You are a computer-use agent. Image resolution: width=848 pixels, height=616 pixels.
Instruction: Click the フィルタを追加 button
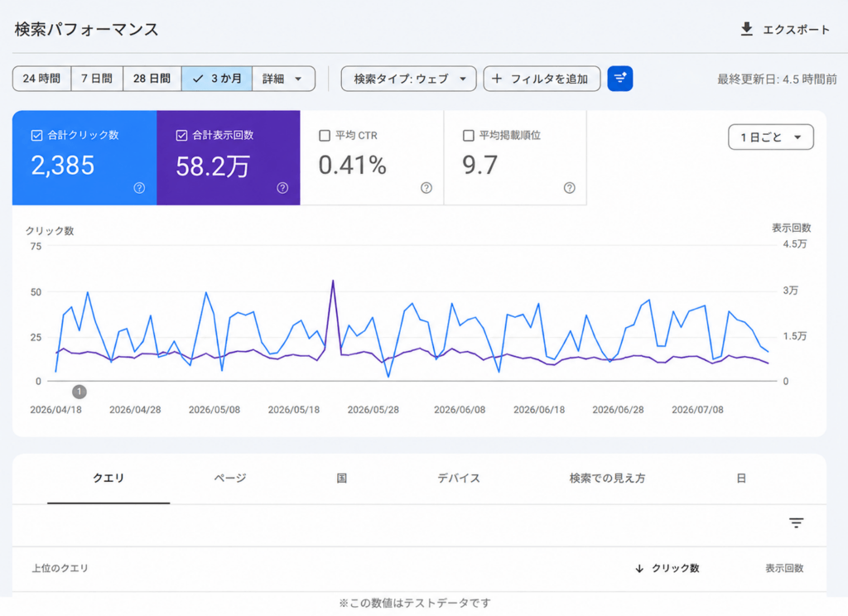[x=542, y=79]
